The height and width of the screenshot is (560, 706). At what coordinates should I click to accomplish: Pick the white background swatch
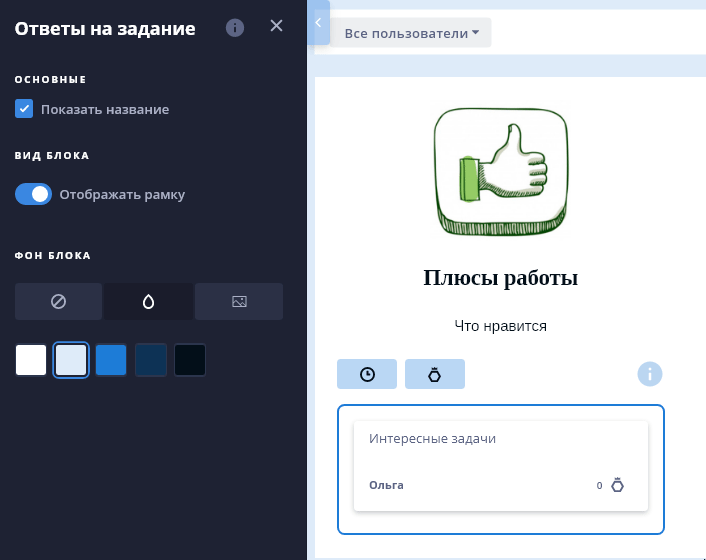point(31,360)
